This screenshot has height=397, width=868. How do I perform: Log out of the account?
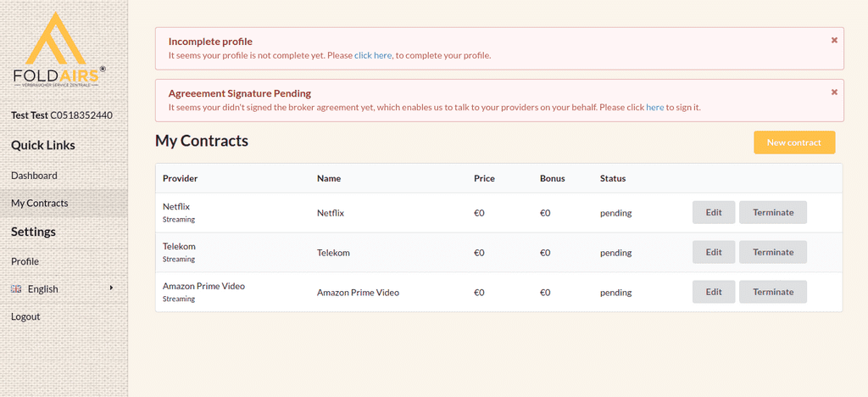(x=25, y=316)
